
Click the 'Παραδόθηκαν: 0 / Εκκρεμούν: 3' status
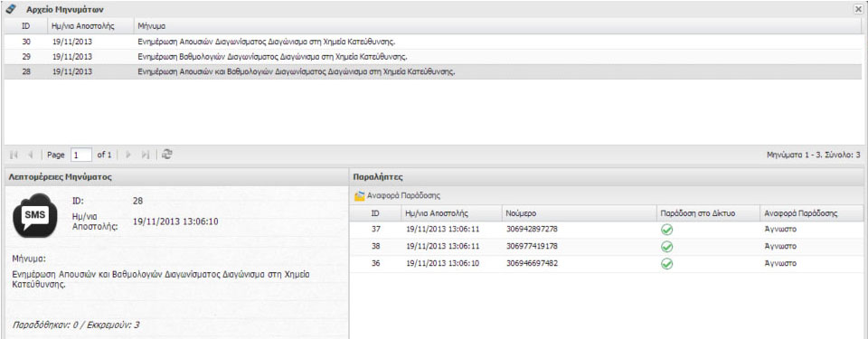pos(75,325)
